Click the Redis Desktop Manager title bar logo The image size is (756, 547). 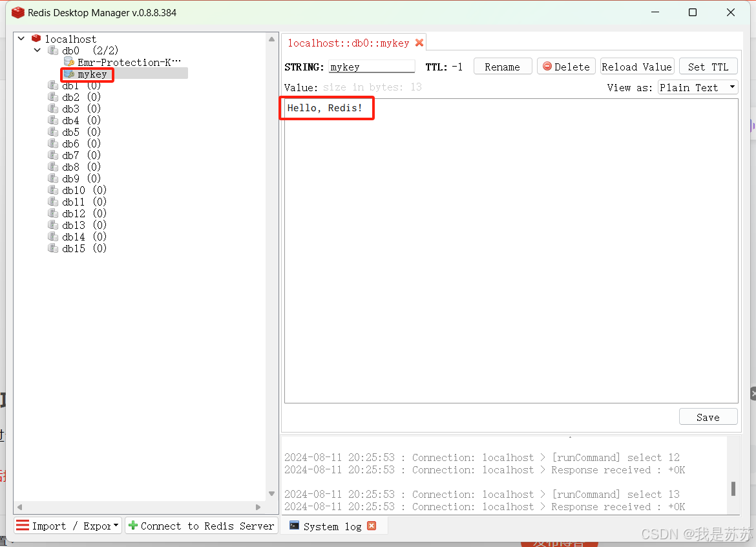click(18, 12)
